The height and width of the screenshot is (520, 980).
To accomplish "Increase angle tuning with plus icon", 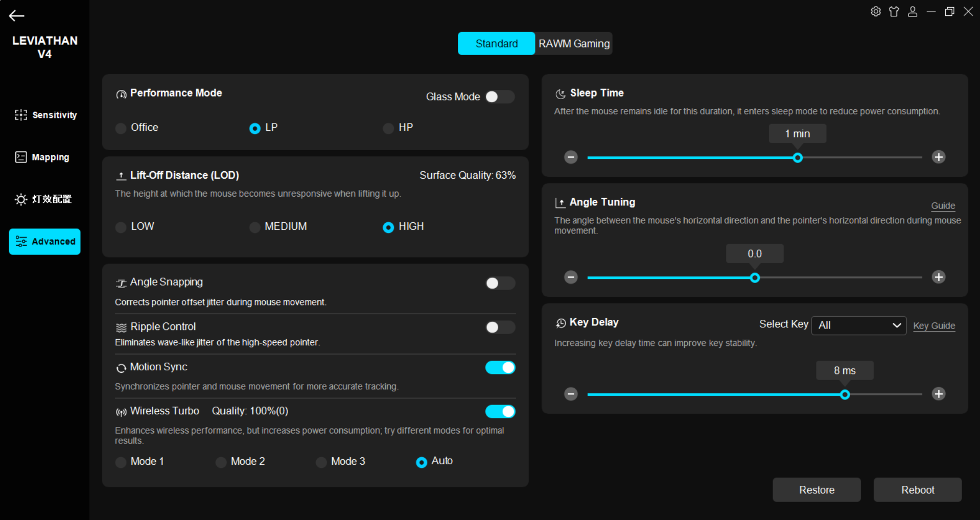I will pos(938,277).
